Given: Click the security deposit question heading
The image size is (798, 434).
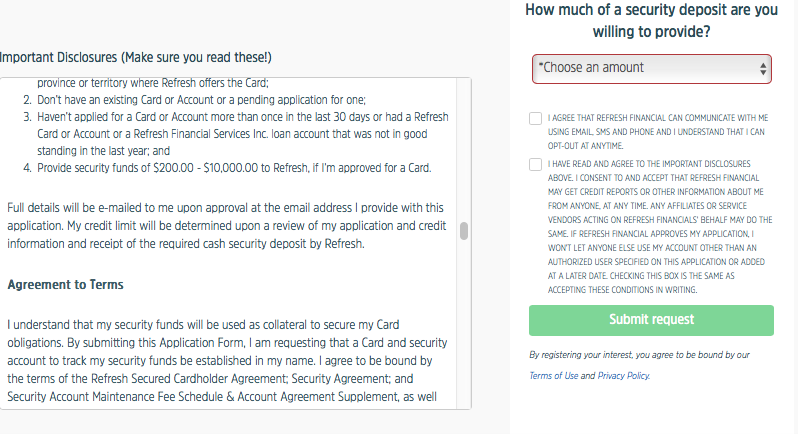Looking at the screenshot, I should click(651, 21).
